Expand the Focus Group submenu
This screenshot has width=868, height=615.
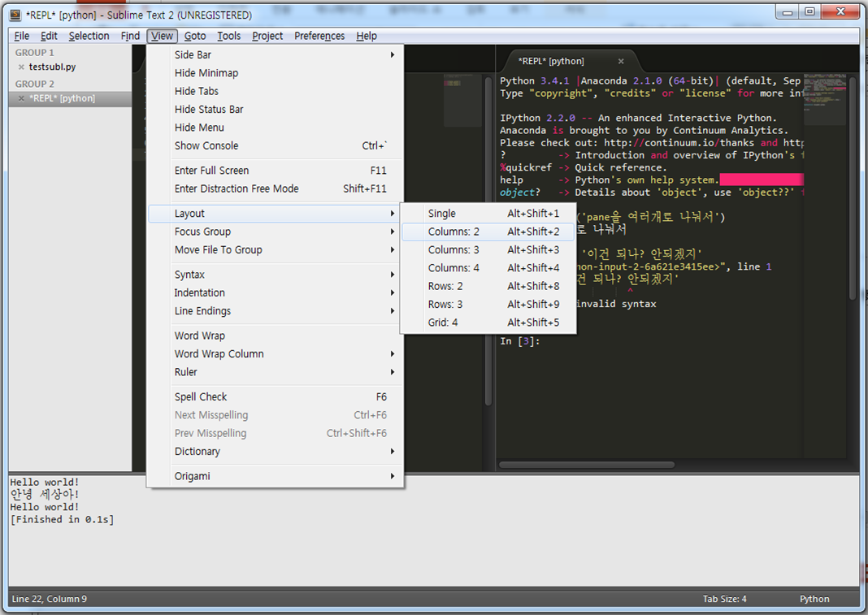tap(276, 232)
